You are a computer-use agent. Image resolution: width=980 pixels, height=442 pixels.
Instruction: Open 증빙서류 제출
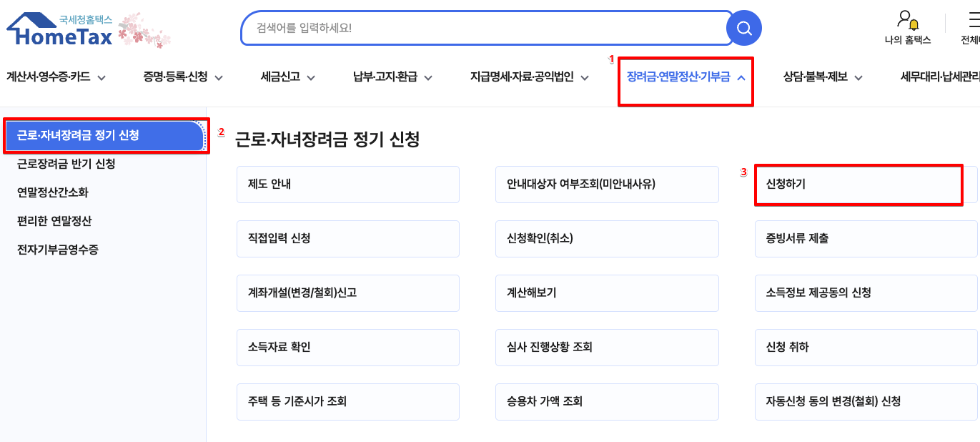pos(866,239)
